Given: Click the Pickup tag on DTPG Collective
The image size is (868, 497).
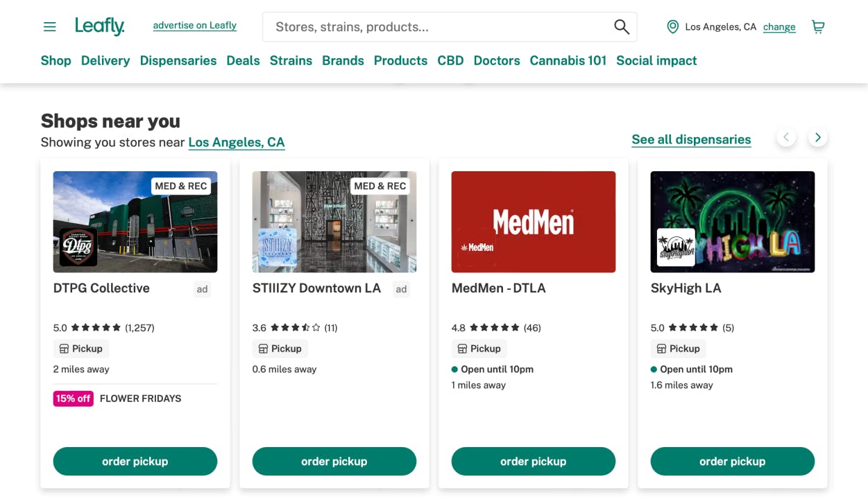Looking at the screenshot, I should click(81, 349).
